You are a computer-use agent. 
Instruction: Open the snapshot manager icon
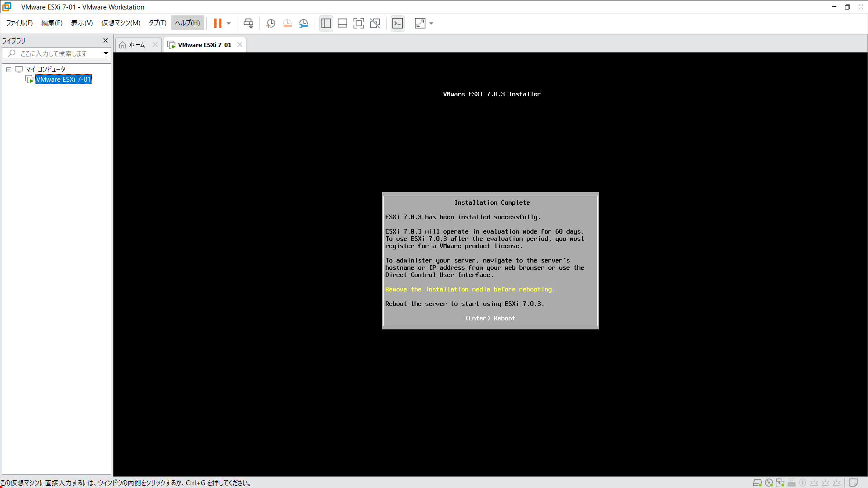304,23
